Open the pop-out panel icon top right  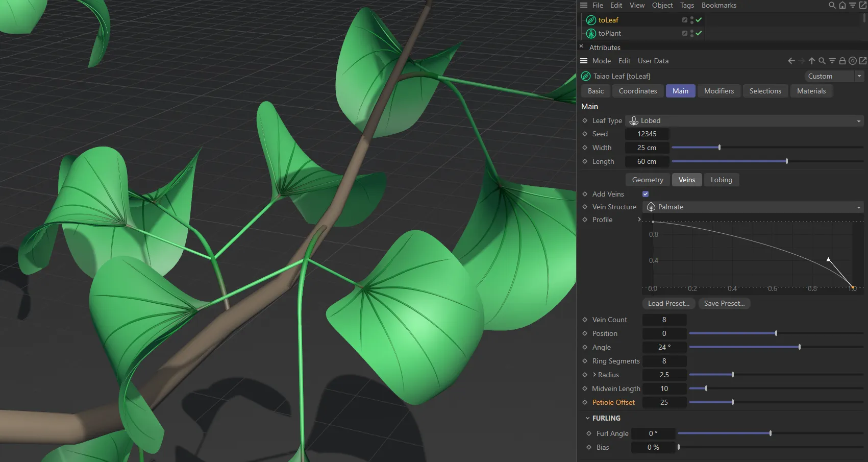point(864,5)
